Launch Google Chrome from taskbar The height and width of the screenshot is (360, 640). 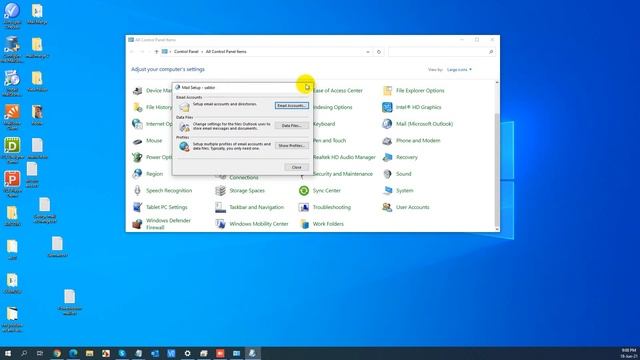pos(57,353)
